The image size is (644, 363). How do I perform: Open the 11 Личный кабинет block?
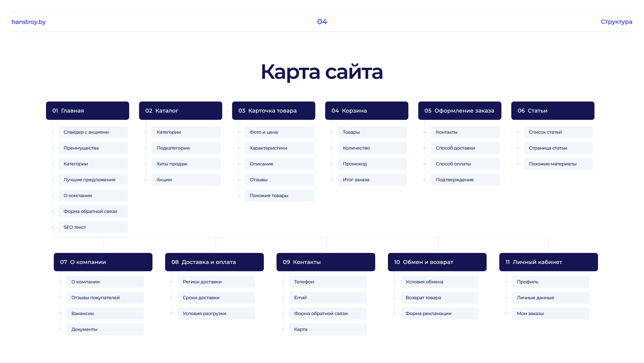tap(549, 262)
